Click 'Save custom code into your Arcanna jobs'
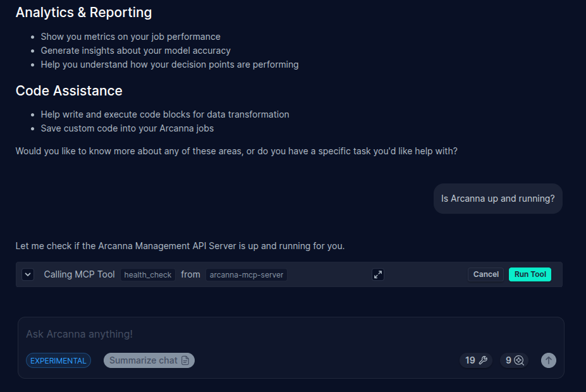Screen dimensions: 586x392 coord(127,128)
